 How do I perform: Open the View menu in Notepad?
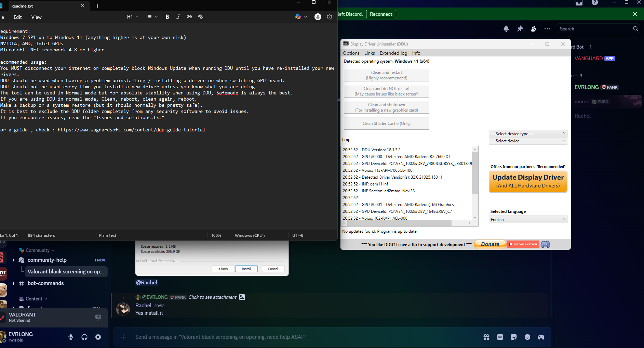pyautogui.click(x=36, y=17)
